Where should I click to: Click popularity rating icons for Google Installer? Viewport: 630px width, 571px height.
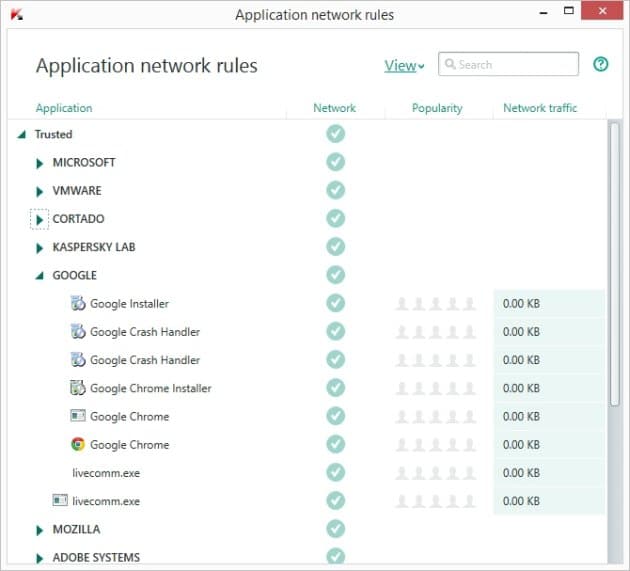point(436,304)
